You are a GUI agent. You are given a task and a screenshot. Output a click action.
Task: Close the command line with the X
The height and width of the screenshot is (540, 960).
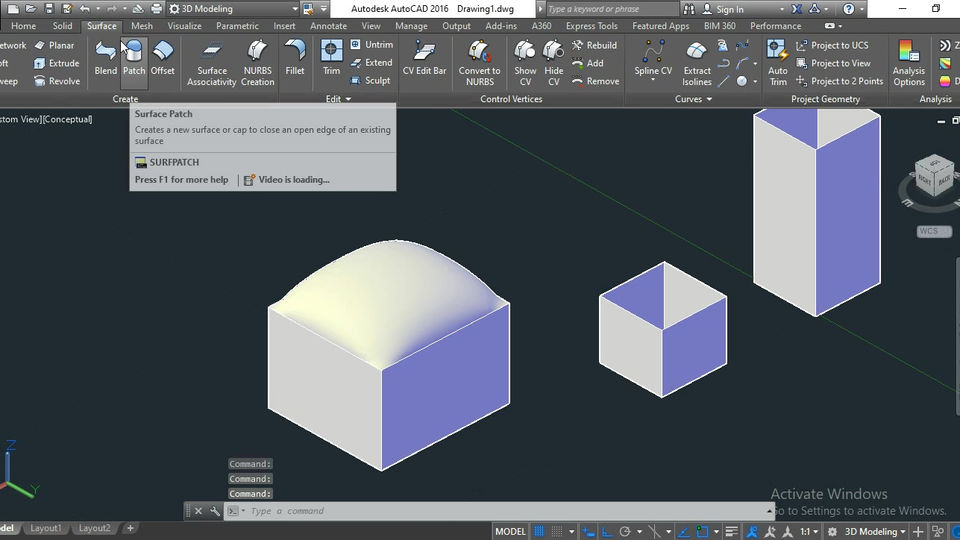click(x=198, y=511)
